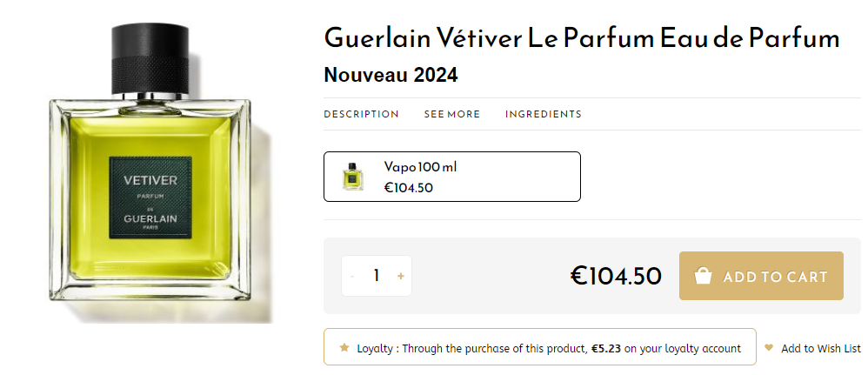Click the shopping bag icon
Screen dimensions: 868x375
click(704, 277)
